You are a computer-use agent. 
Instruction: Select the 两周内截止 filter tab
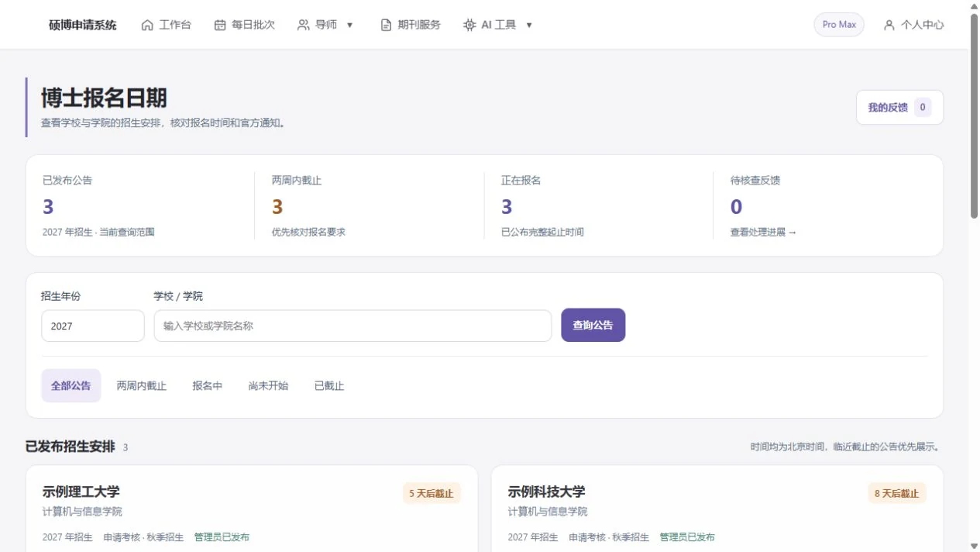[142, 386]
